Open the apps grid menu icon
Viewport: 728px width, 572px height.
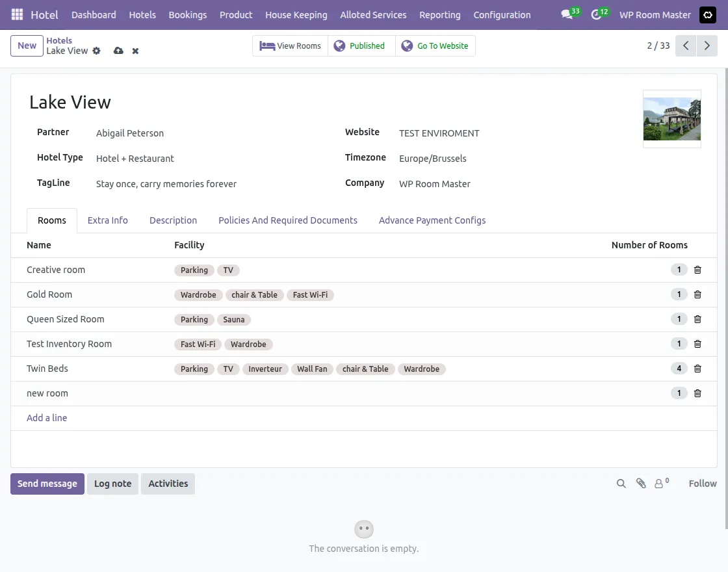point(18,14)
